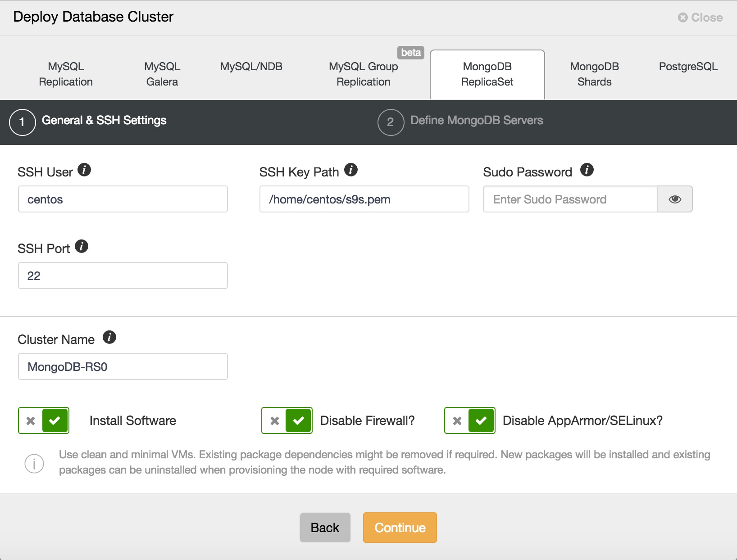Open the MySQL Galera tab
Viewport: 737px width, 560px height.
[162, 74]
